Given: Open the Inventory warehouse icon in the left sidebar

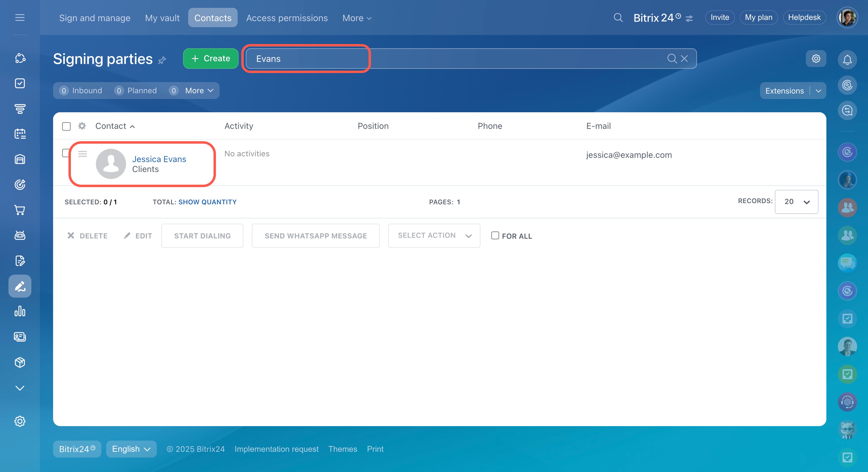Looking at the screenshot, I should [20, 159].
